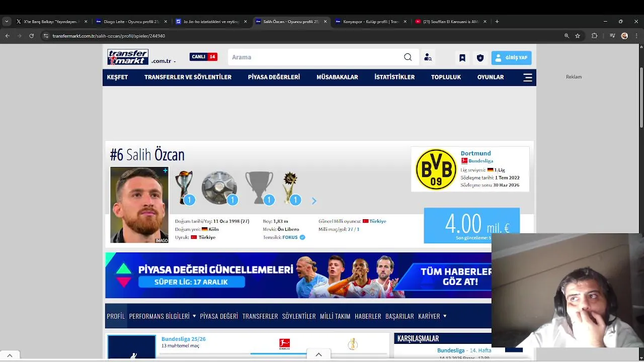Switch to the Konyaspor browser tab
The image size is (644, 362).
(x=371, y=22)
